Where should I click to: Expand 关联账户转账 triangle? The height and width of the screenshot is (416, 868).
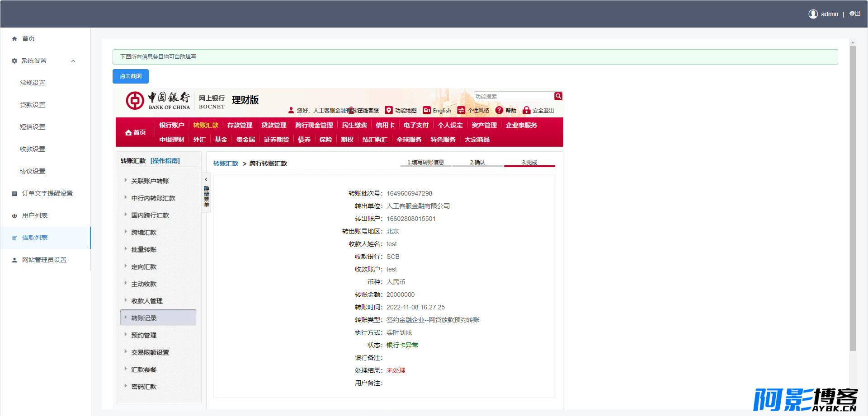(125, 180)
